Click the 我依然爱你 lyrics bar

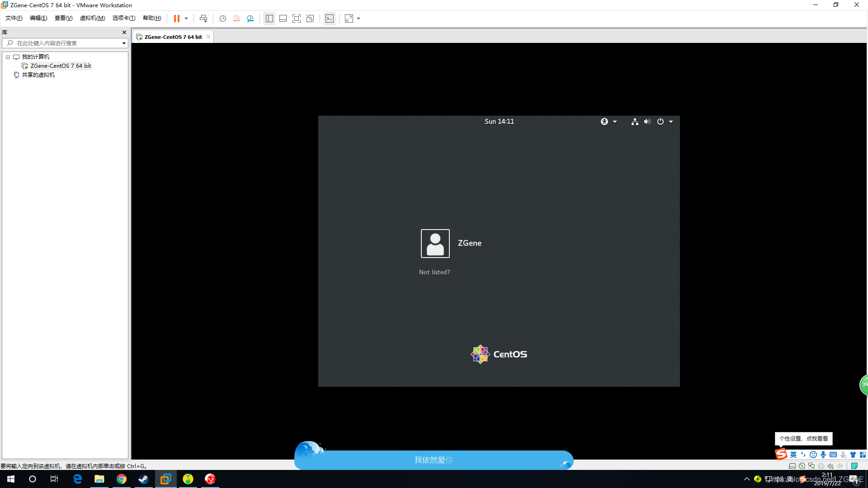point(434,460)
